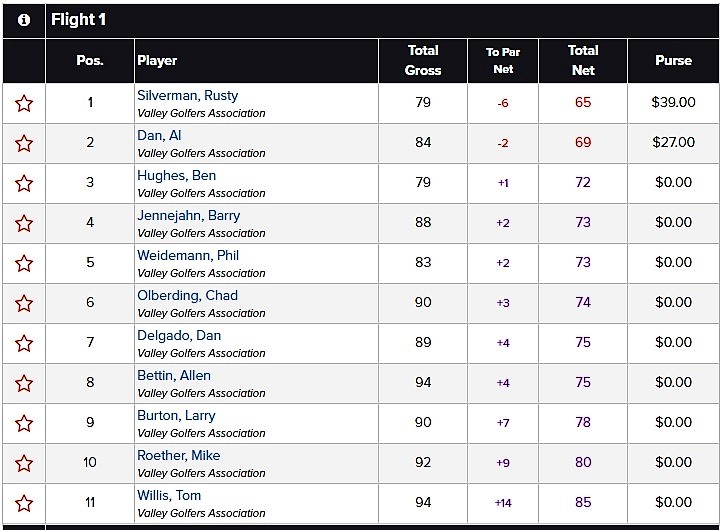
Task: Open Willis, Tom player link
Action: 169,495
